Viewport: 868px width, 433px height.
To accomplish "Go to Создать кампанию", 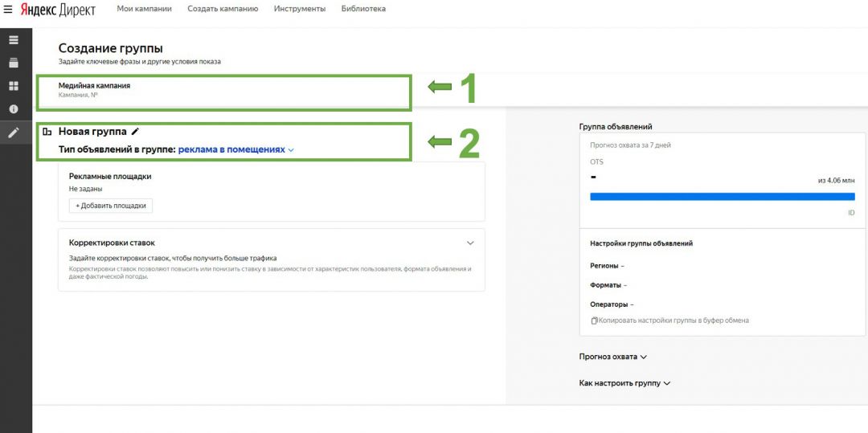I will click(x=223, y=9).
